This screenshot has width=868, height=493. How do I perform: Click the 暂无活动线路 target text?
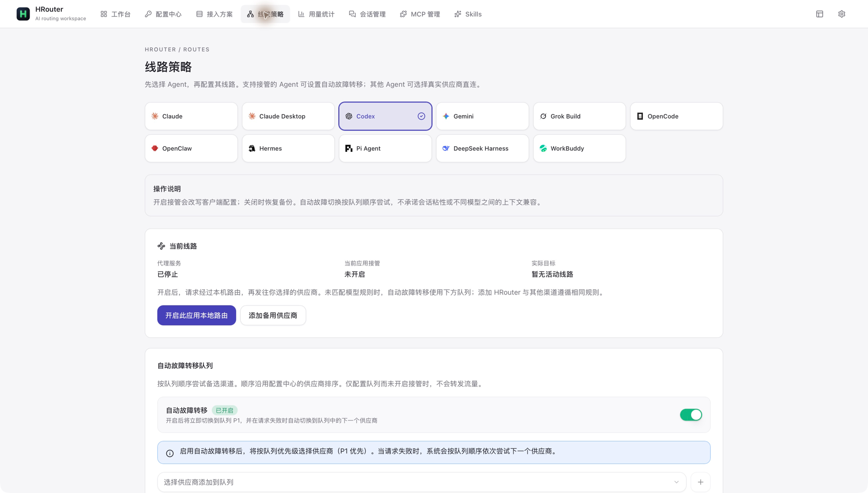(x=552, y=274)
